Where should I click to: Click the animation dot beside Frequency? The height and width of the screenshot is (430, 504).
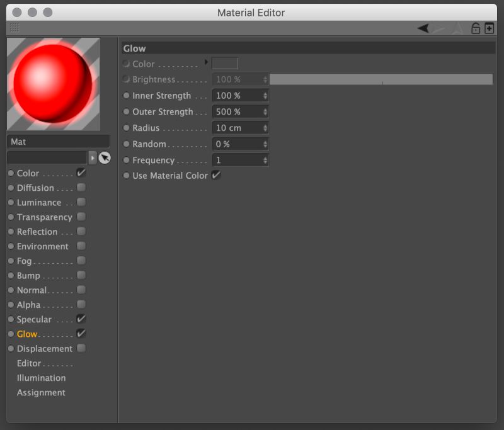[x=127, y=160]
